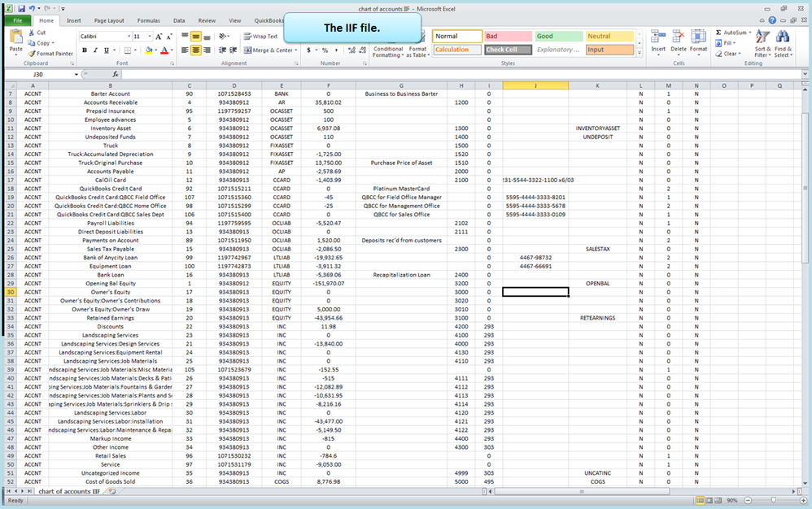Open Conditional Formatting menu
The height and width of the screenshot is (509, 812).
(x=387, y=51)
